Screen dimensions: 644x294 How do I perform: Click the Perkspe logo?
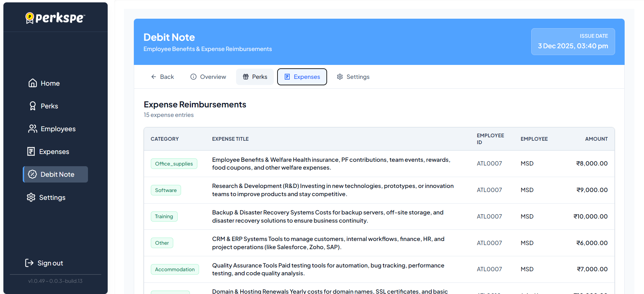click(x=55, y=18)
